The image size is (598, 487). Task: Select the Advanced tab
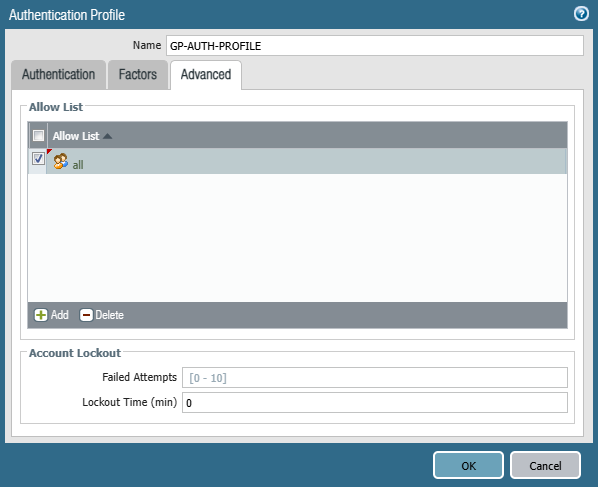point(206,75)
